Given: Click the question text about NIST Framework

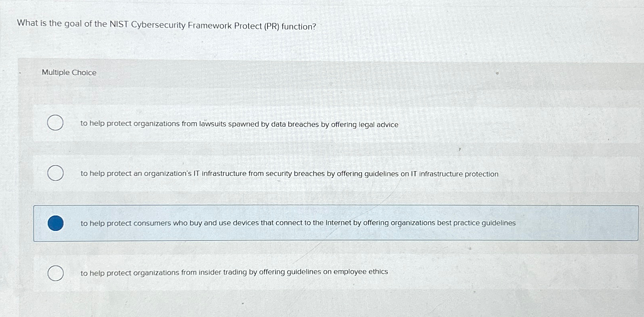Looking at the screenshot, I should coord(165,25).
